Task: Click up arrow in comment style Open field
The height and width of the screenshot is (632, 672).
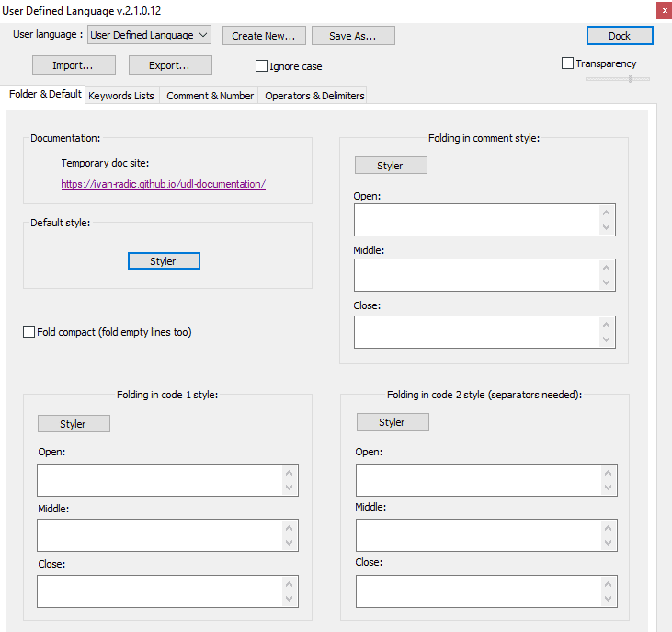Action: [x=606, y=213]
